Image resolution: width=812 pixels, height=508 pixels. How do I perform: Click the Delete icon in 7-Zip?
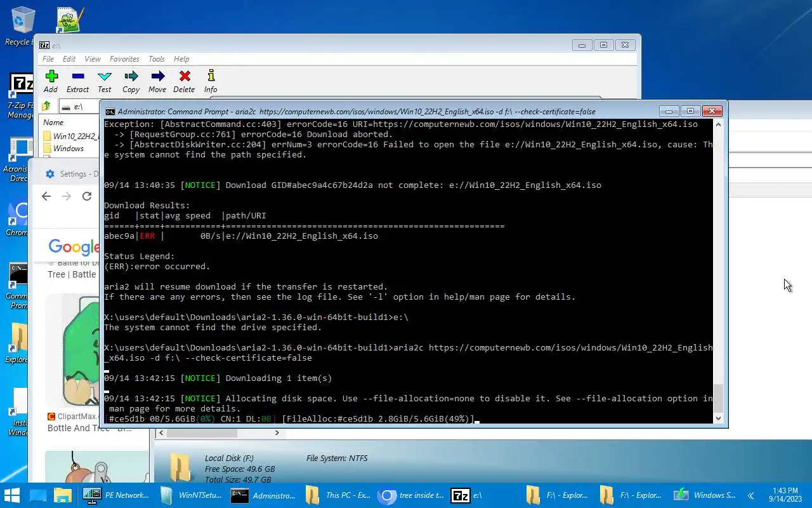coord(184,82)
